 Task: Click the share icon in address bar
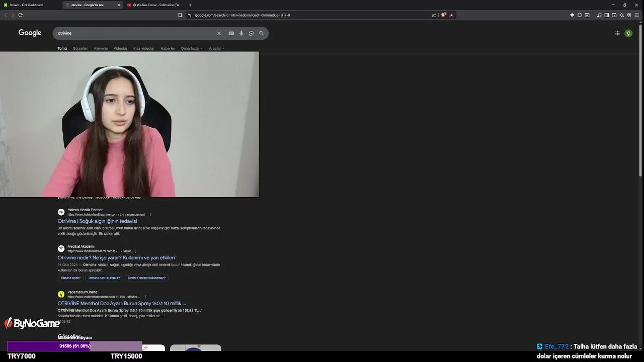pos(434,15)
